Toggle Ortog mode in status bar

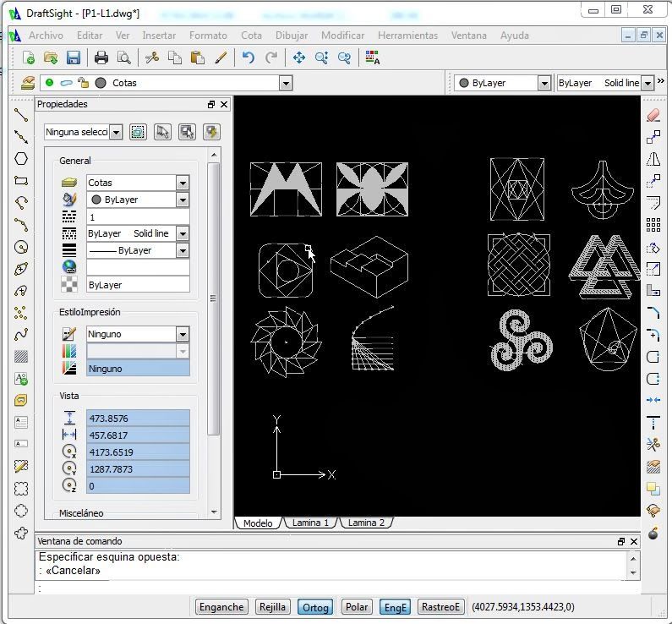tap(315, 606)
